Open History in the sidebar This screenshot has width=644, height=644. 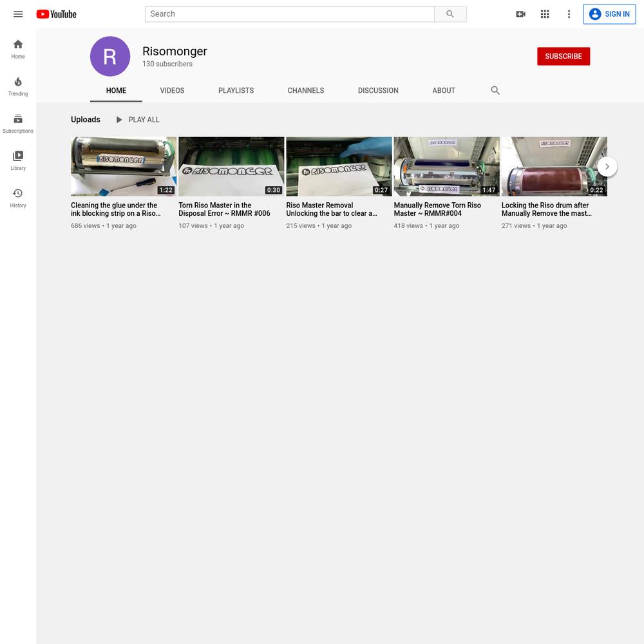click(18, 198)
